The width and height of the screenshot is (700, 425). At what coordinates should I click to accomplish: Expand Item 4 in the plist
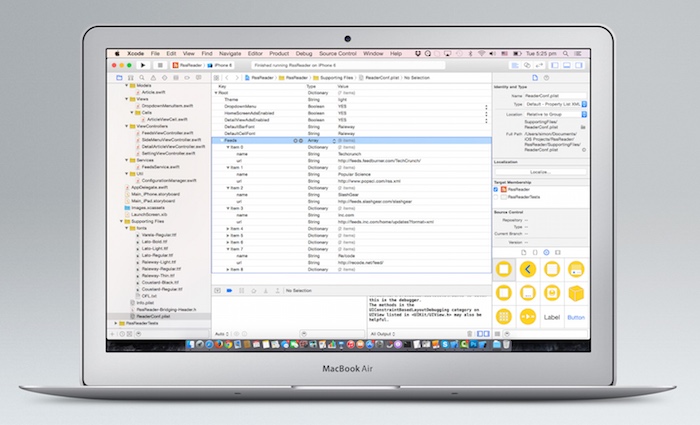[228, 228]
